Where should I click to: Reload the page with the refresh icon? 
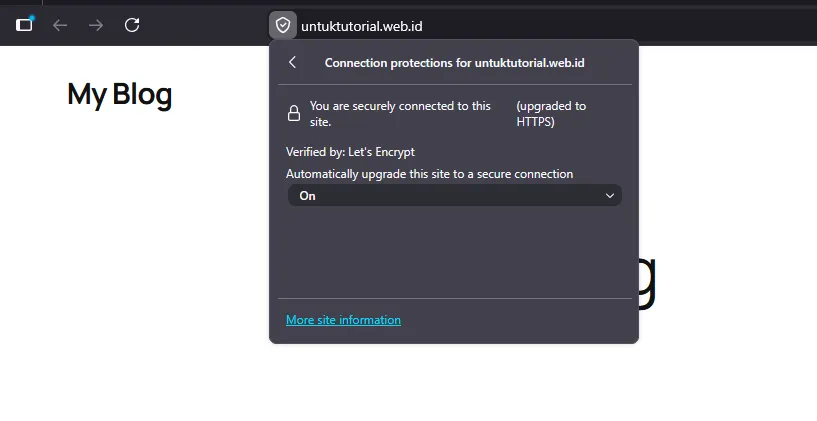(x=132, y=24)
